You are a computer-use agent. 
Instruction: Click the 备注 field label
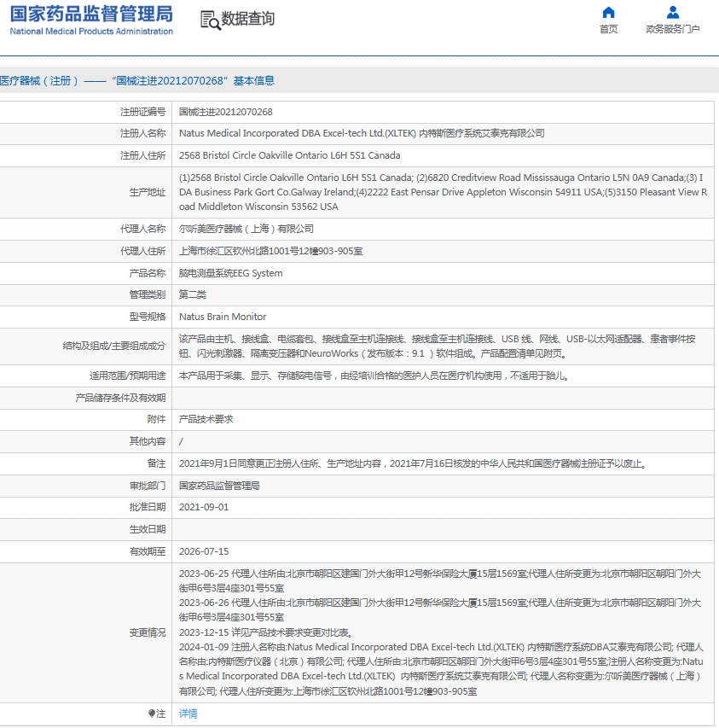156,463
